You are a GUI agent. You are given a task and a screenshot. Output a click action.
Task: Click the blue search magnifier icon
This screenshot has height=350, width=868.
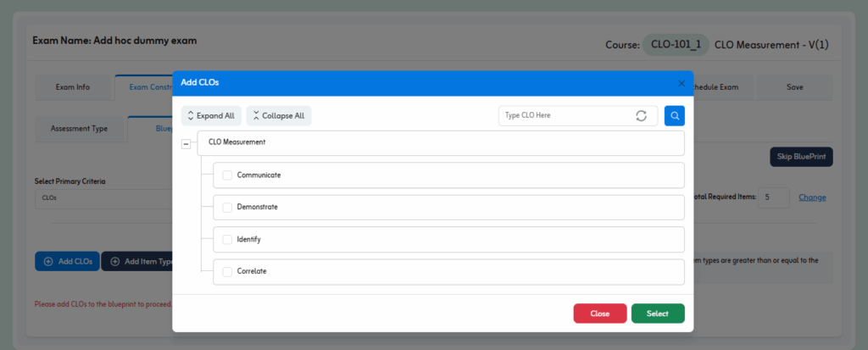point(674,115)
